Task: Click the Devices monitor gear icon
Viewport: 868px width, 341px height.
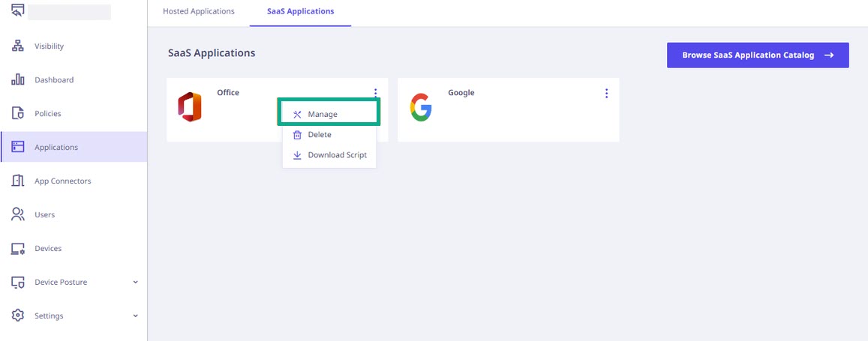Action: coord(18,248)
